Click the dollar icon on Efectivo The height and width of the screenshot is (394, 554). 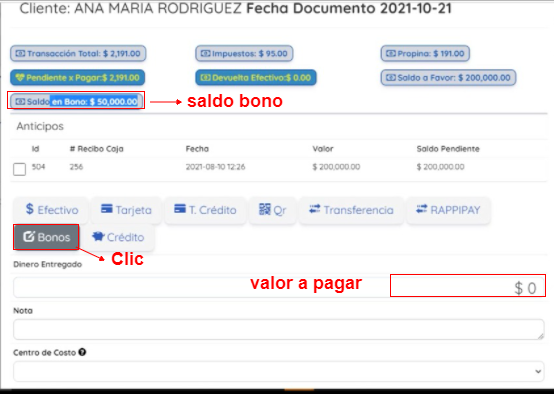(30, 209)
